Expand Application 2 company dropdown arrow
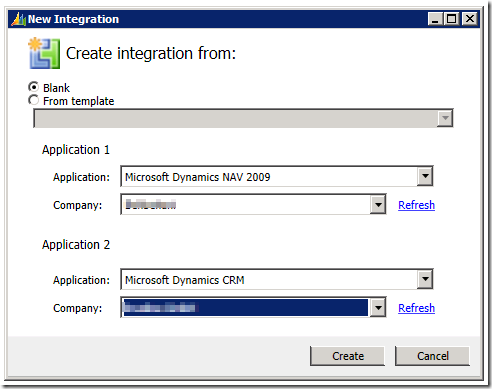The height and width of the screenshot is (389, 492). tap(378, 307)
